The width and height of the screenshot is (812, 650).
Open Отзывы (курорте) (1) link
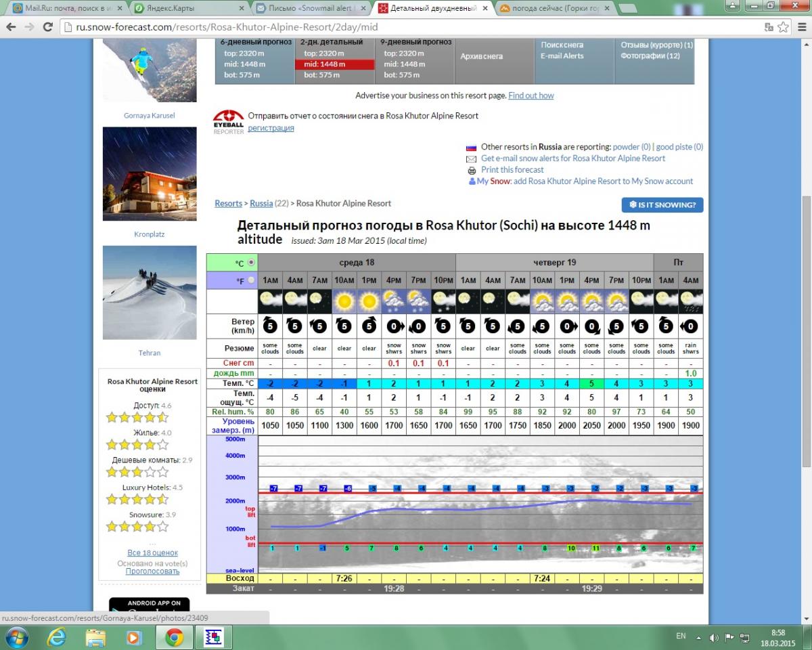657,45
